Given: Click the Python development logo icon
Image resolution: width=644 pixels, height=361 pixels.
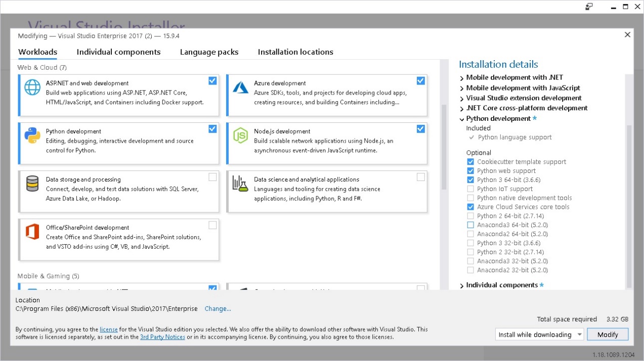Looking at the screenshot, I should (32, 136).
